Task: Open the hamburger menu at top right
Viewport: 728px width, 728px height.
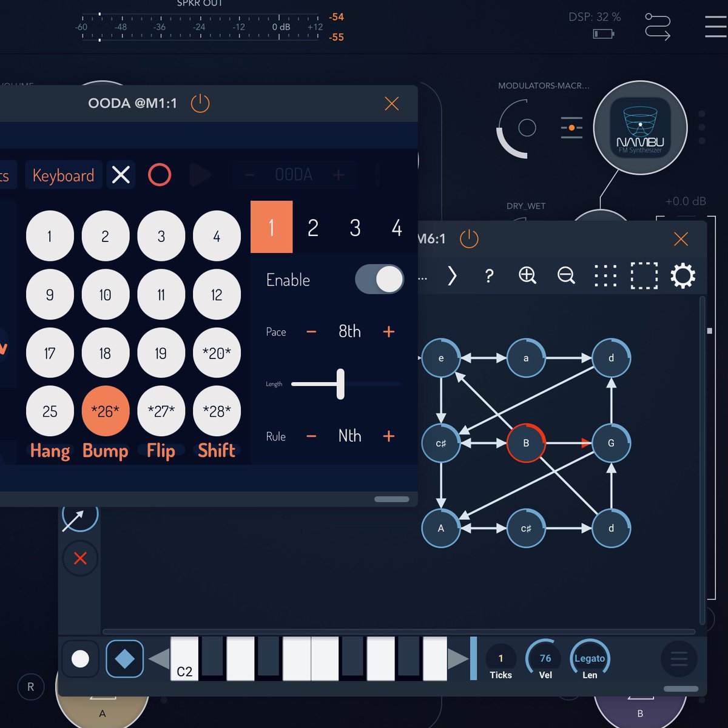Action: point(716,27)
